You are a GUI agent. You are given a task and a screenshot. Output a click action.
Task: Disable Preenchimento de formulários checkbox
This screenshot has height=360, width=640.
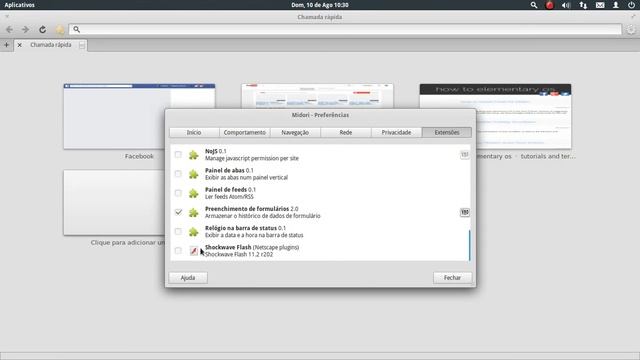pyautogui.click(x=178, y=212)
